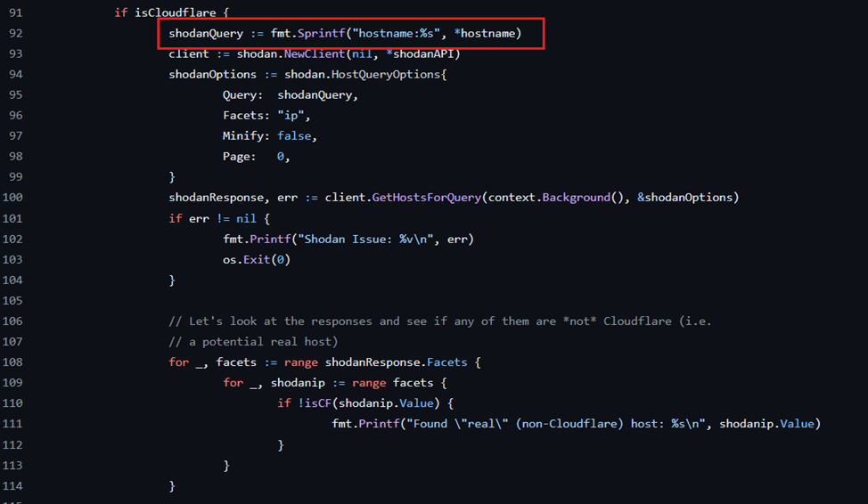Click line number 102
Viewport: 868px width, 504px height.
click(x=12, y=239)
